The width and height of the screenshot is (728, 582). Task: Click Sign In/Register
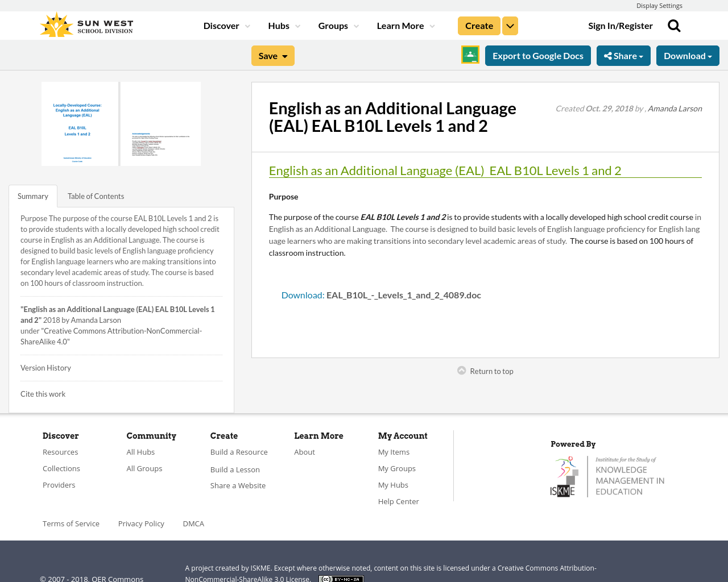tap(620, 24)
